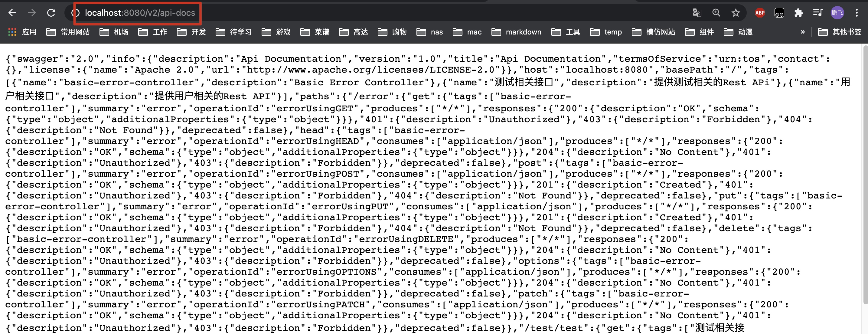Screen dimensions: 868x334
Task: Open the markdown bookmark folder
Action: click(x=517, y=32)
